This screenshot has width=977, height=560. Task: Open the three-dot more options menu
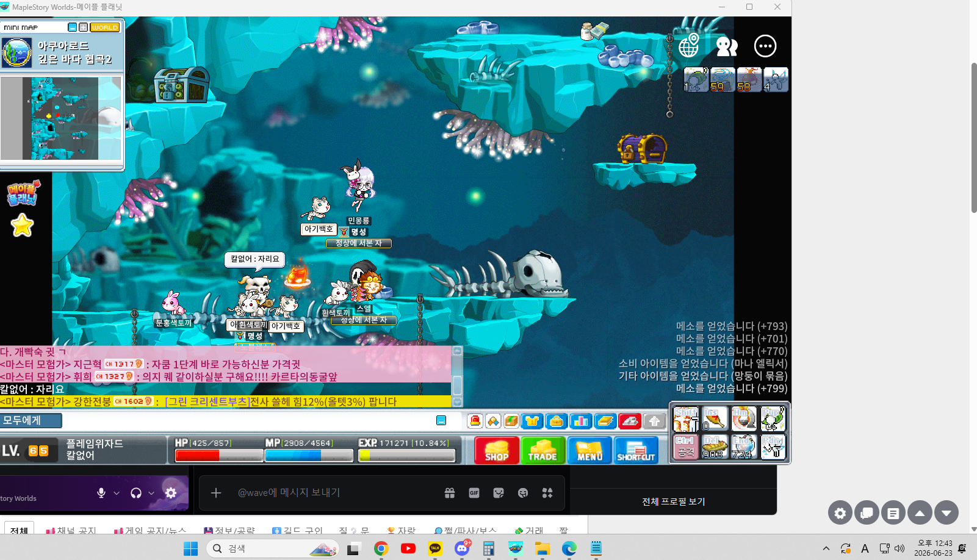[765, 46]
